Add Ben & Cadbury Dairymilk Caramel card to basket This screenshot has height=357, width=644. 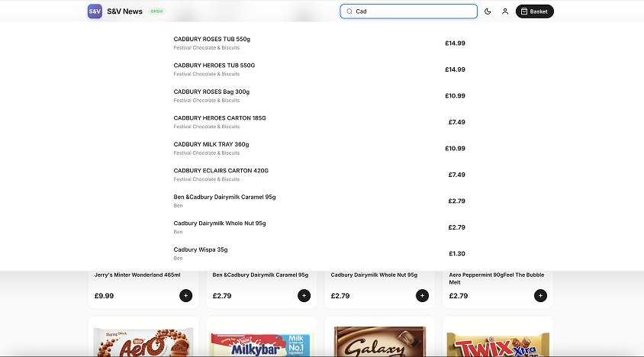(x=304, y=295)
